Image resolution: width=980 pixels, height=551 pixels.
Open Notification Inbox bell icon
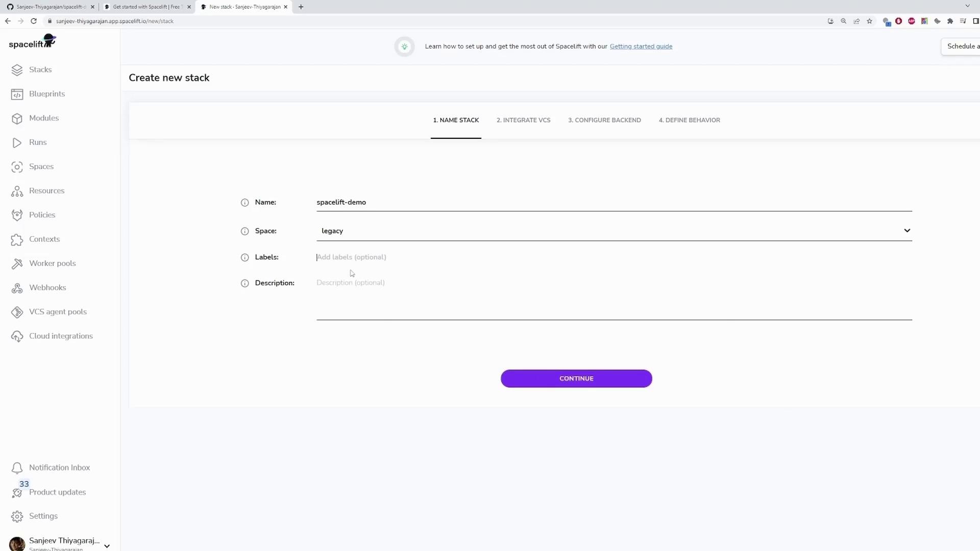[17, 468]
